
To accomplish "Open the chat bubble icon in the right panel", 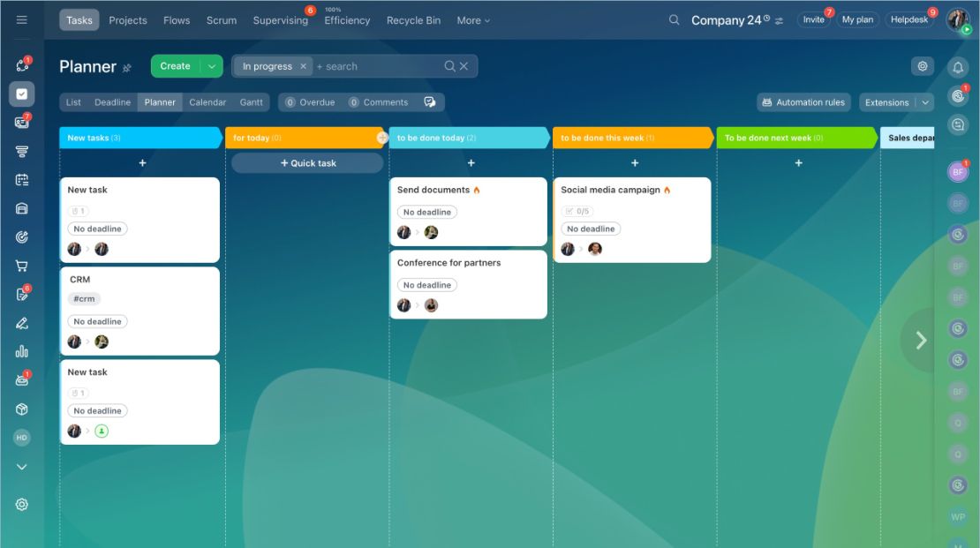I will [958, 124].
